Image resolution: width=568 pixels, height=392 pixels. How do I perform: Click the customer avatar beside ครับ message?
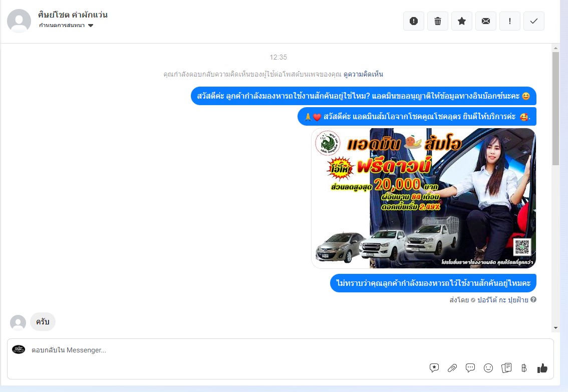[x=18, y=322]
